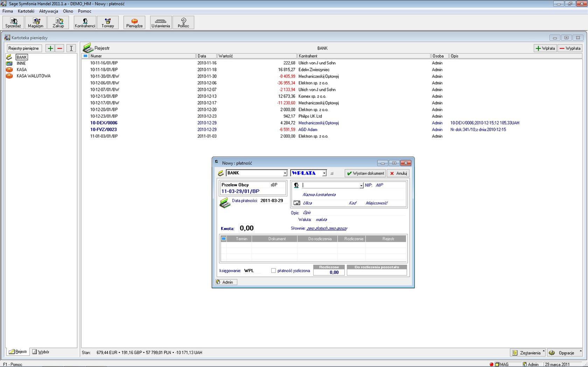Viewport: 588px width, 367px height.
Task: Expand the Zestawienia menu button
Action: pos(528,353)
